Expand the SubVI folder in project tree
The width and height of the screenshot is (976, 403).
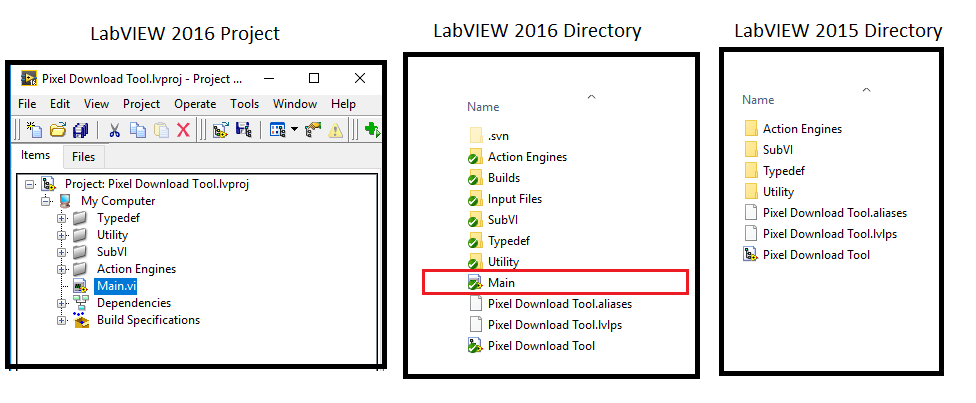pyautogui.click(x=62, y=252)
